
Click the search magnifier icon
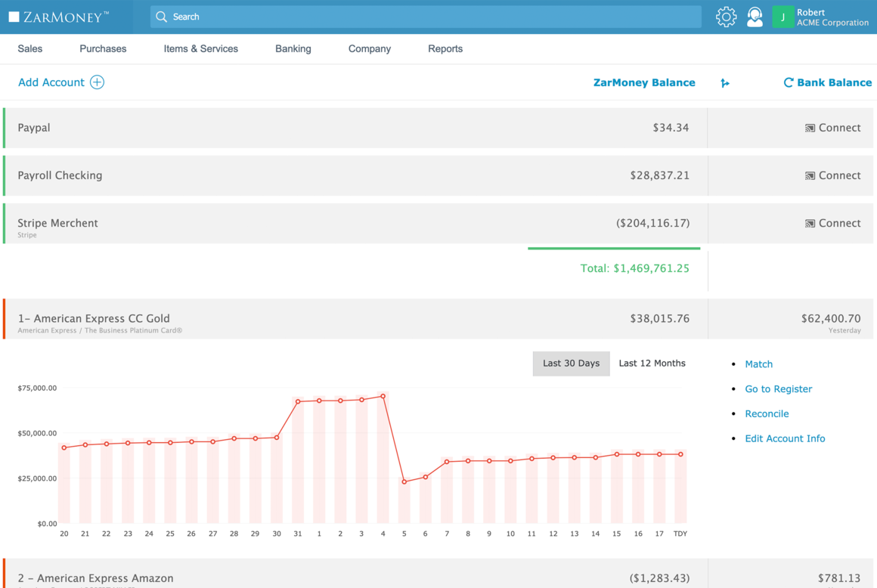pos(162,17)
